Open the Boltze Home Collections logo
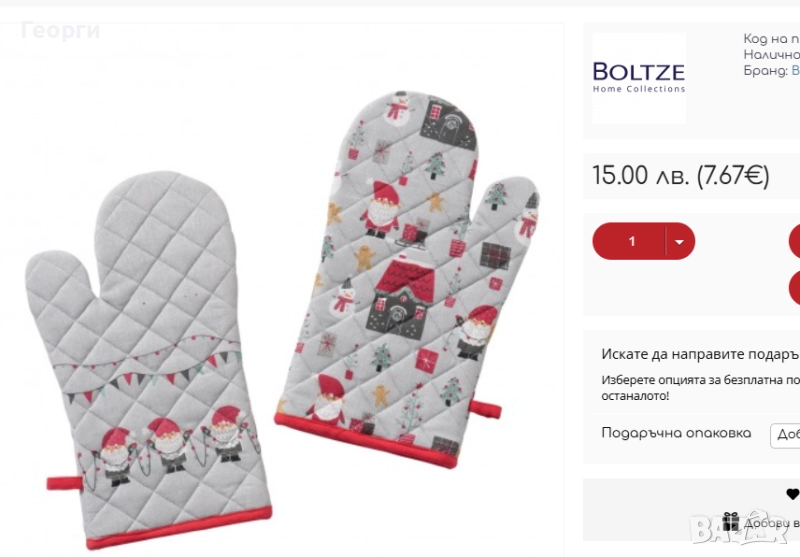This screenshot has height=557, width=800. 639,78
